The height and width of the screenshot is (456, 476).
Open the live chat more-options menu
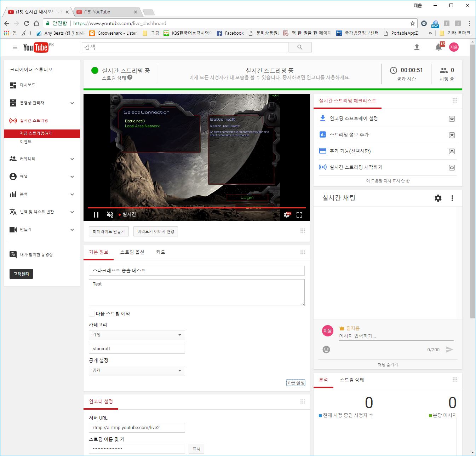452,198
